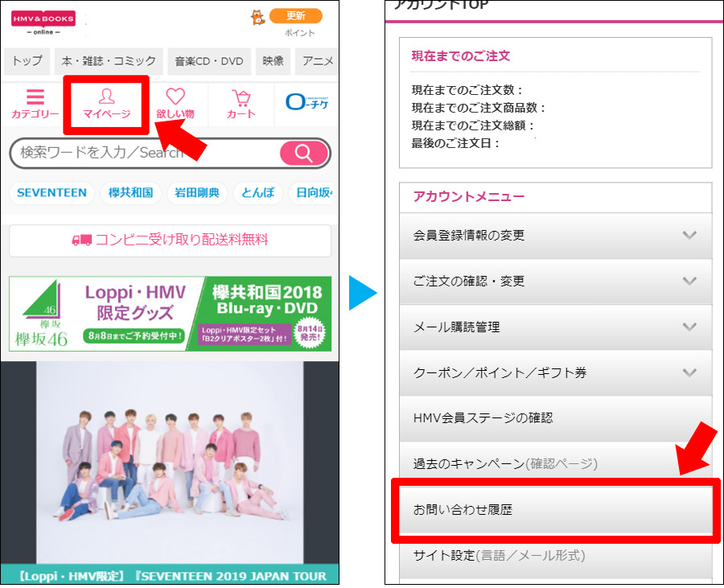Image resolution: width=724 pixels, height=588 pixels.
Task: Expand ご注文の確認・変更 section
Action: pos(555,281)
